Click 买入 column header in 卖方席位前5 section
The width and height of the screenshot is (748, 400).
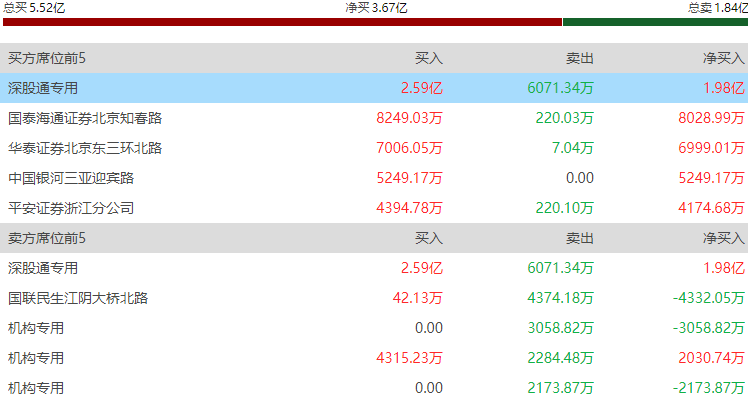point(428,238)
